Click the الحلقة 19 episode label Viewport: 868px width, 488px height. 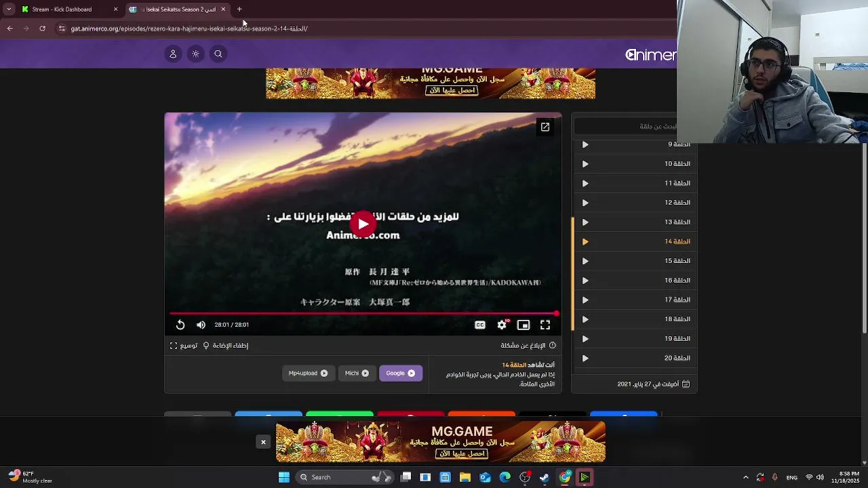pyautogui.click(x=677, y=339)
